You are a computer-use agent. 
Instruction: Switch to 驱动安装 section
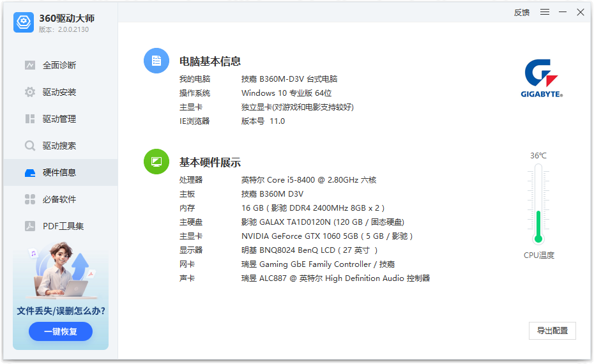(61, 92)
